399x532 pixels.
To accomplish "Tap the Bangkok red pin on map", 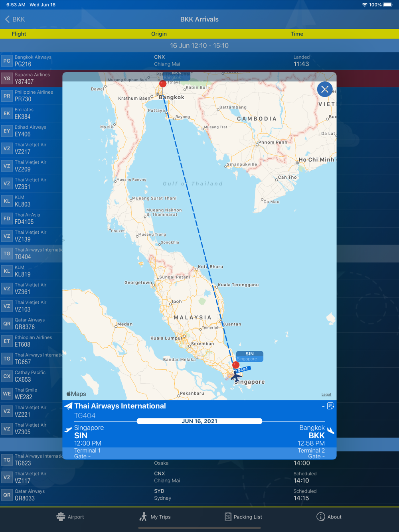I will [x=163, y=84].
